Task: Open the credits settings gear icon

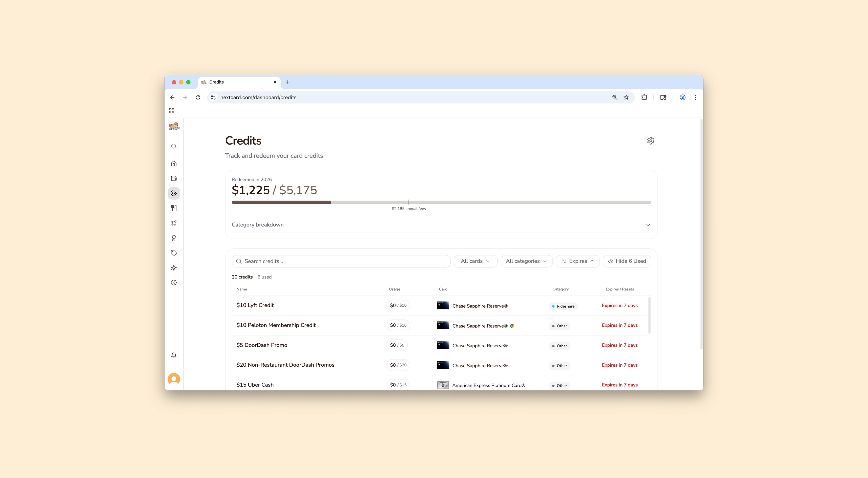Action: click(651, 141)
